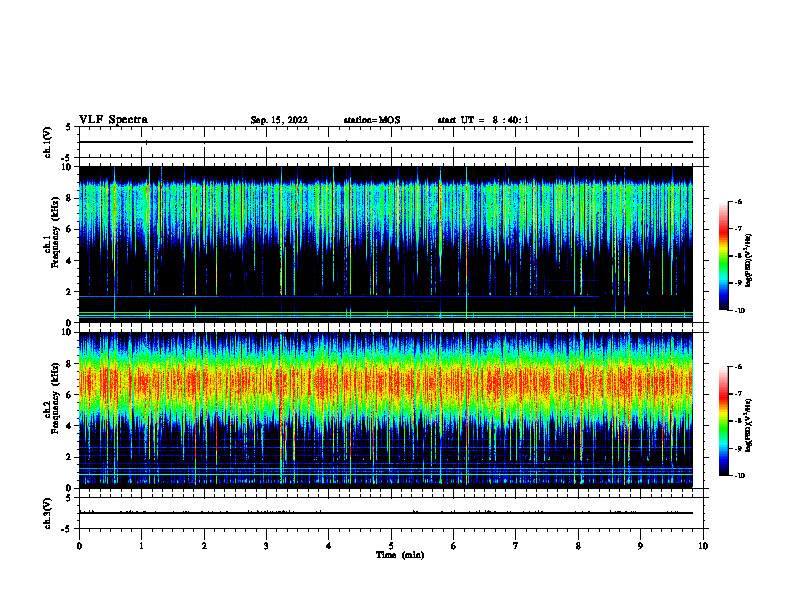
Task: Select the "start UT = 8:40:1" text
Action: [x=483, y=120]
